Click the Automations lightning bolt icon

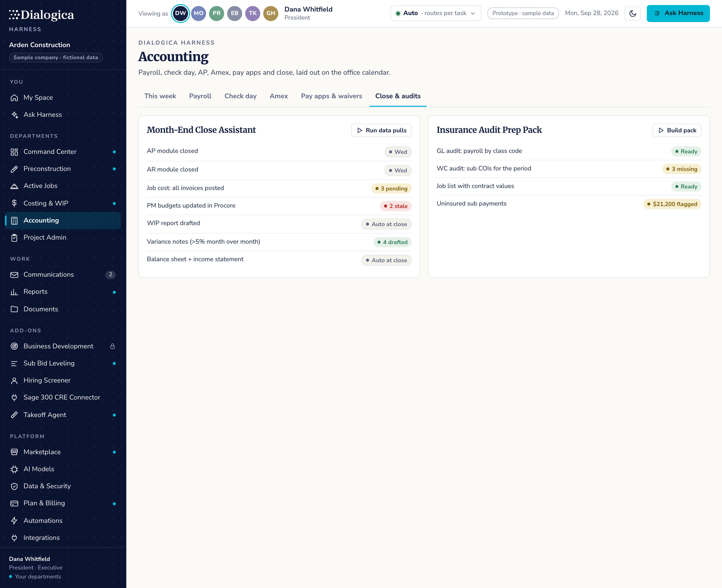14,521
